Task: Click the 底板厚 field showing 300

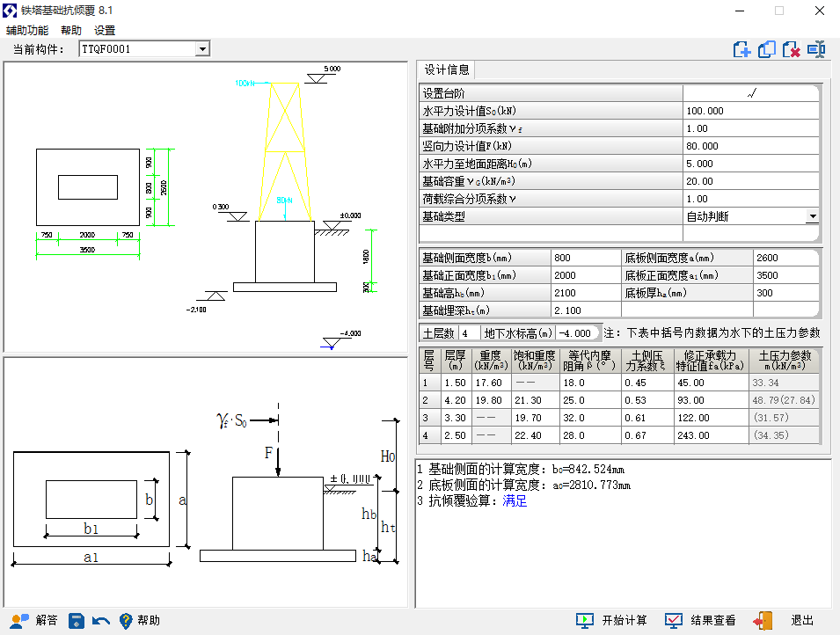Action: coord(786,293)
